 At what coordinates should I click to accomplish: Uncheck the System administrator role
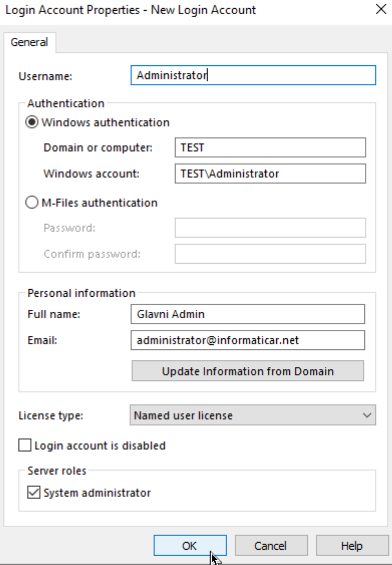[x=34, y=493]
